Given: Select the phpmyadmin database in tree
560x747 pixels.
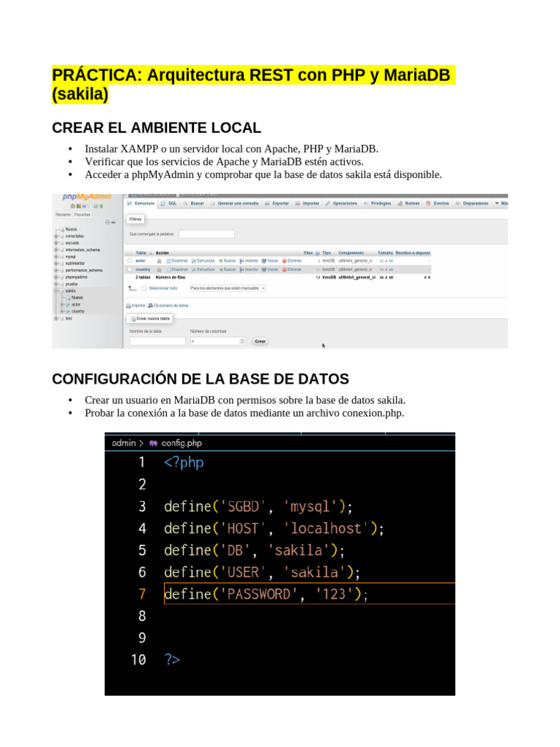Looking at the screenshot, I should pos(76,277).
